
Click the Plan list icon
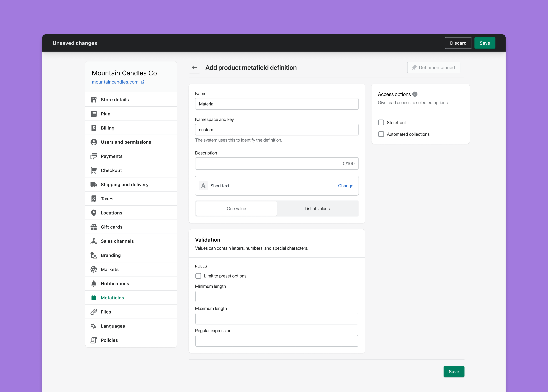(x=94, y=114)
